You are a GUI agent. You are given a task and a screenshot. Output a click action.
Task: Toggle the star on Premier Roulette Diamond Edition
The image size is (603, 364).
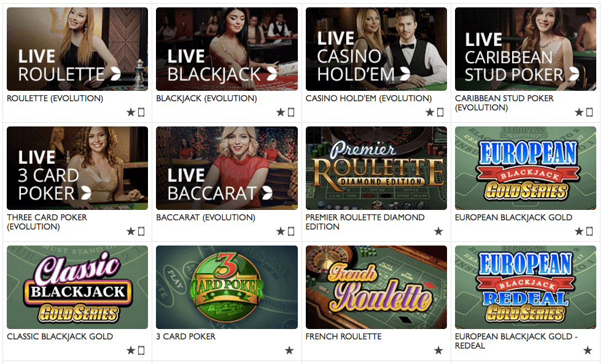438,231
